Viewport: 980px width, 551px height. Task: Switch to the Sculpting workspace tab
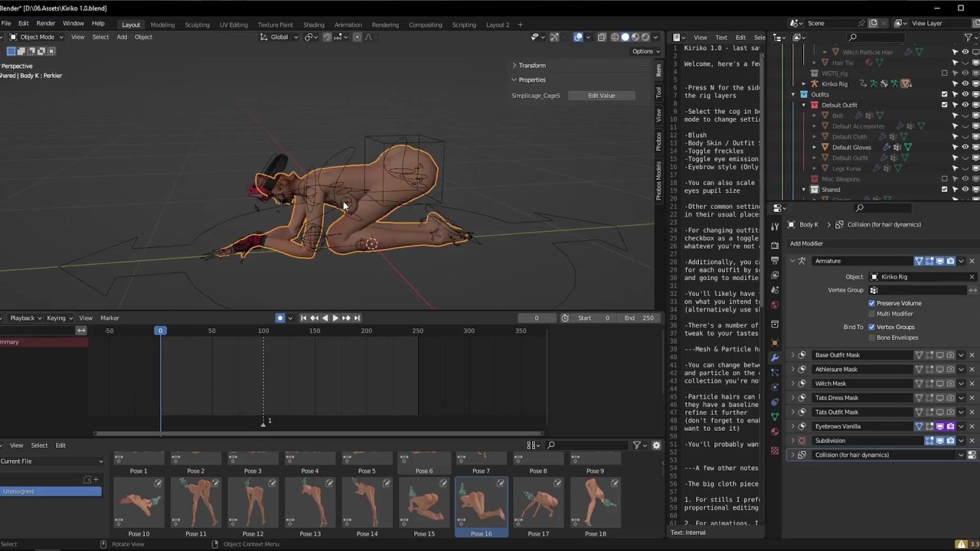point(197,24)
